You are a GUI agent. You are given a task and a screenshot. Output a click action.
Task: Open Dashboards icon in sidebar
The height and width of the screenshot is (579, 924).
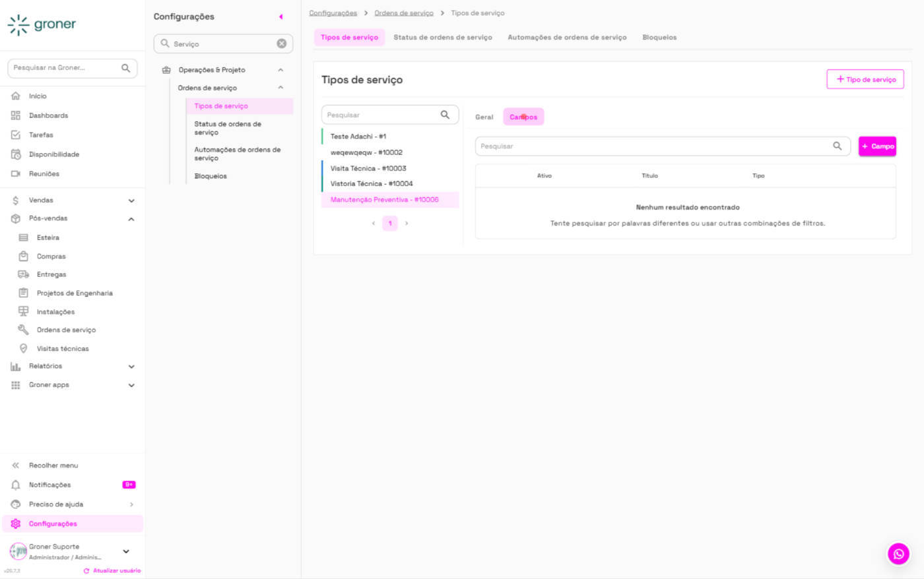[16, 115]
